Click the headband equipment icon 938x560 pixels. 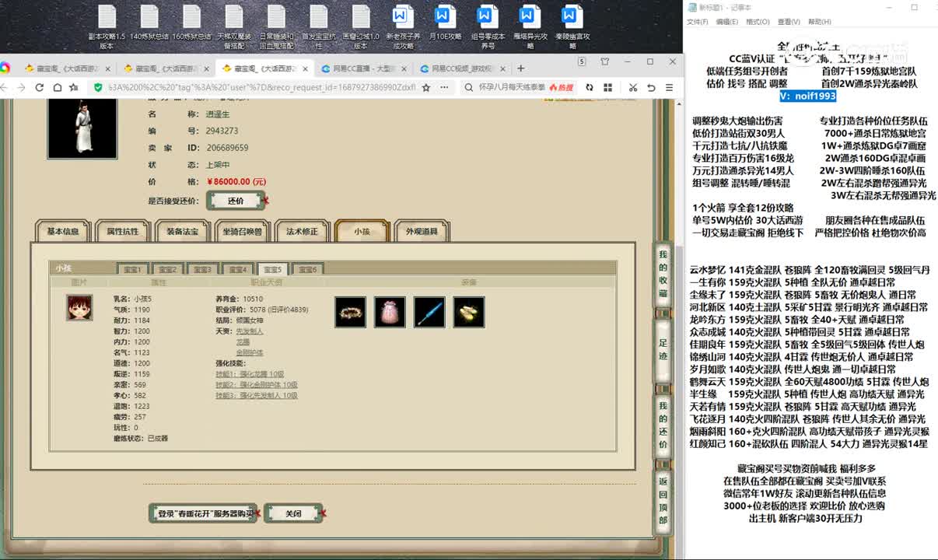pos(351,312)
